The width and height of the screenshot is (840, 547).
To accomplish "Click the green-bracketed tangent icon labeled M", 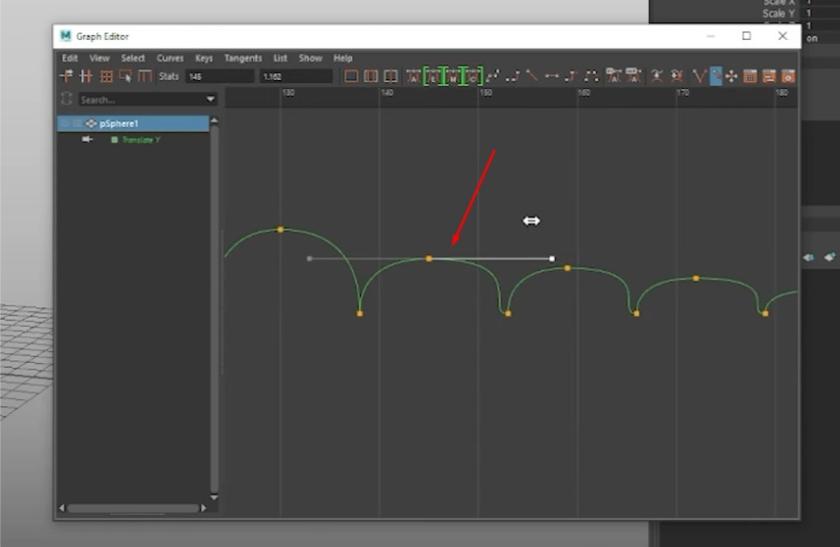I will 453,76.
